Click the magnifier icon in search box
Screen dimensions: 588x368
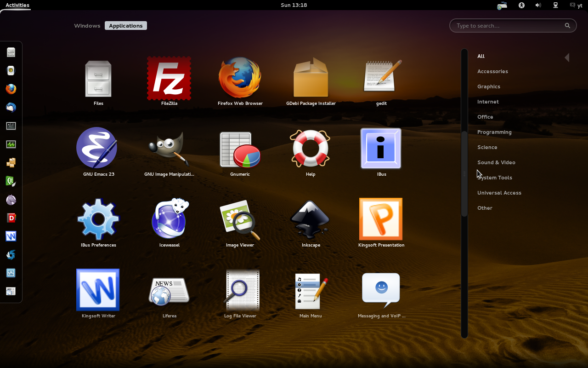567,26
